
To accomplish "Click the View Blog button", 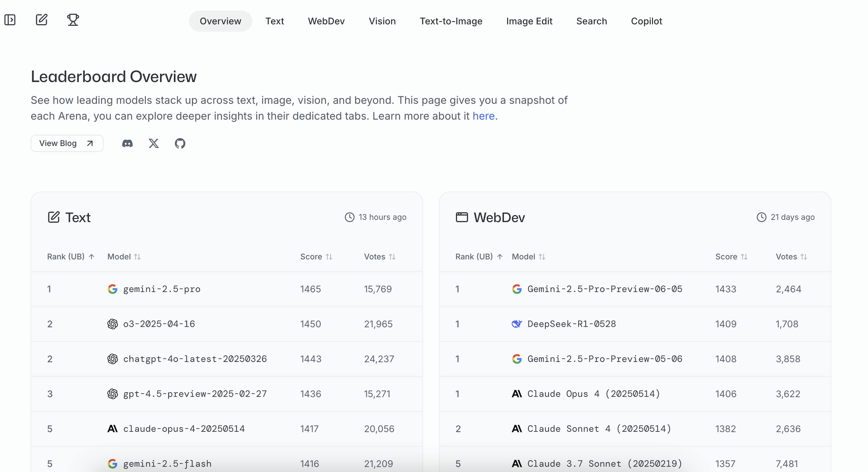I will pos(67,143).
